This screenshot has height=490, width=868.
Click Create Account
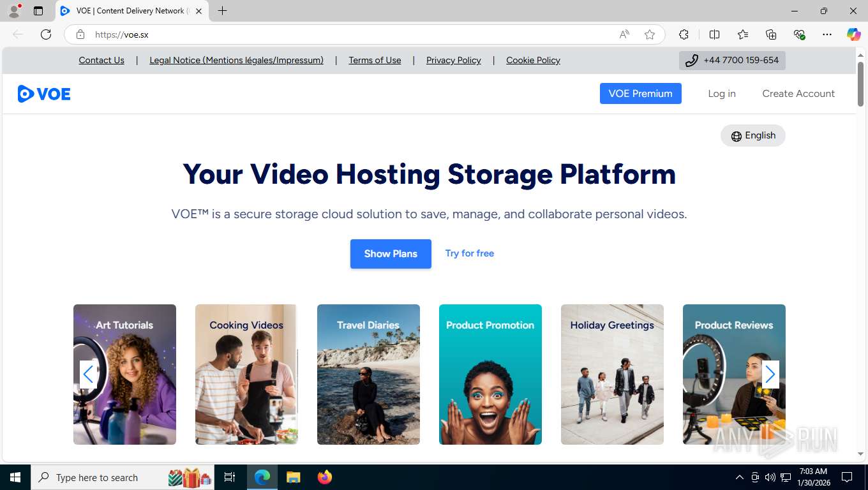[x=798, y=93]
